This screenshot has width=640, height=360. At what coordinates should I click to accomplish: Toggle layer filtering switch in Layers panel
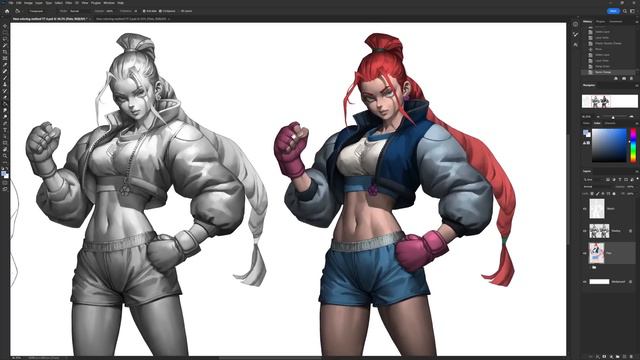tap(638, 178)
